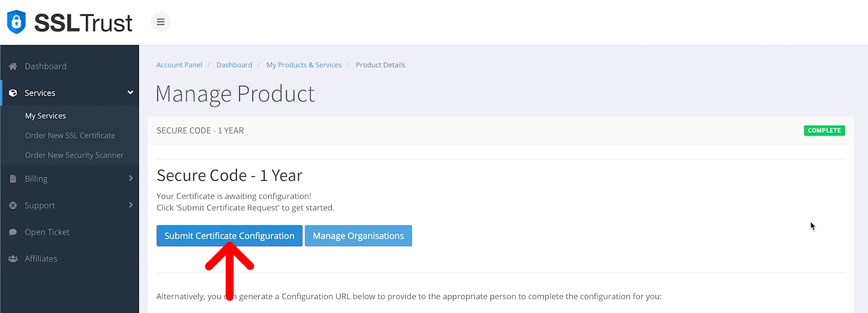
Task: Click the Open Ticket chat bubble icon
Action: click(13, 232)
